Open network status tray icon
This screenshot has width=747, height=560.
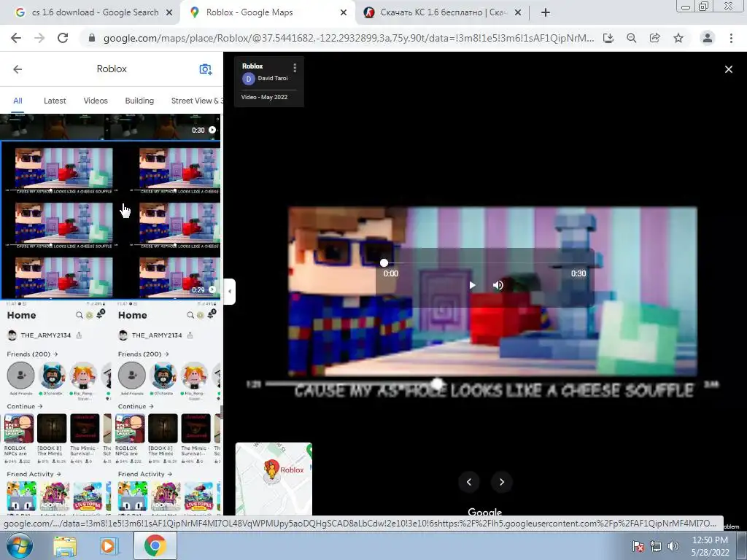(656, 546)
